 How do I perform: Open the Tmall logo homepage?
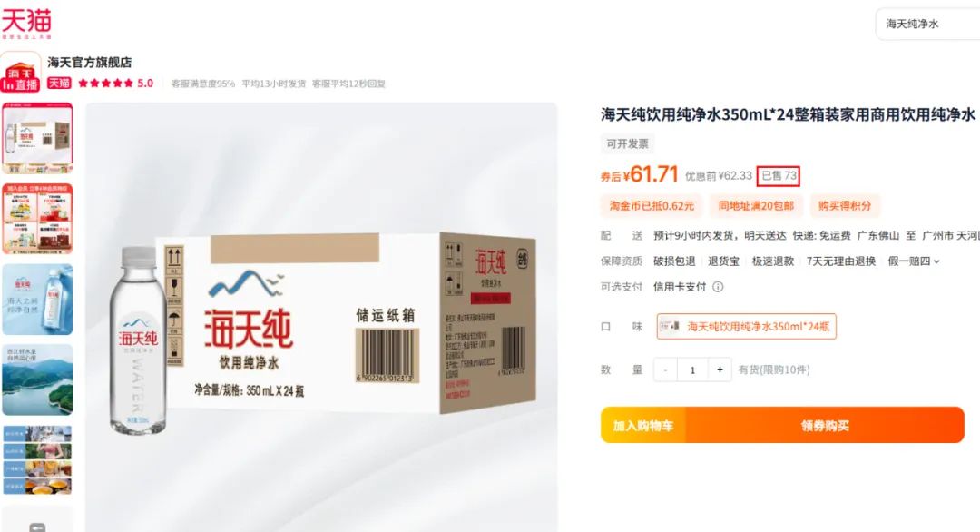pos(26,23)
